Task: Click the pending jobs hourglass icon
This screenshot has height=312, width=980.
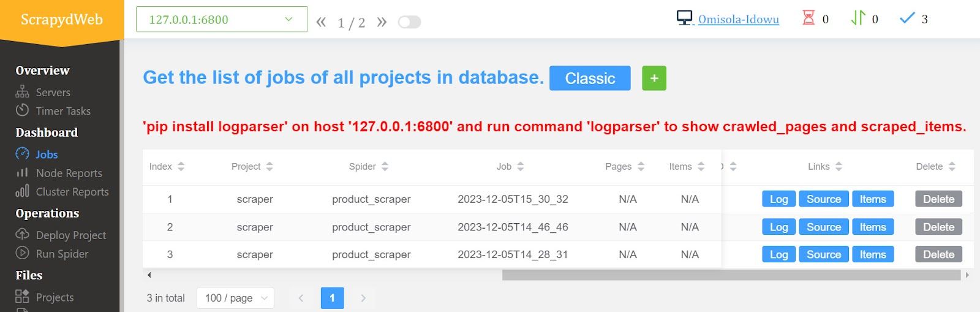Action: (x=809, y=18)
